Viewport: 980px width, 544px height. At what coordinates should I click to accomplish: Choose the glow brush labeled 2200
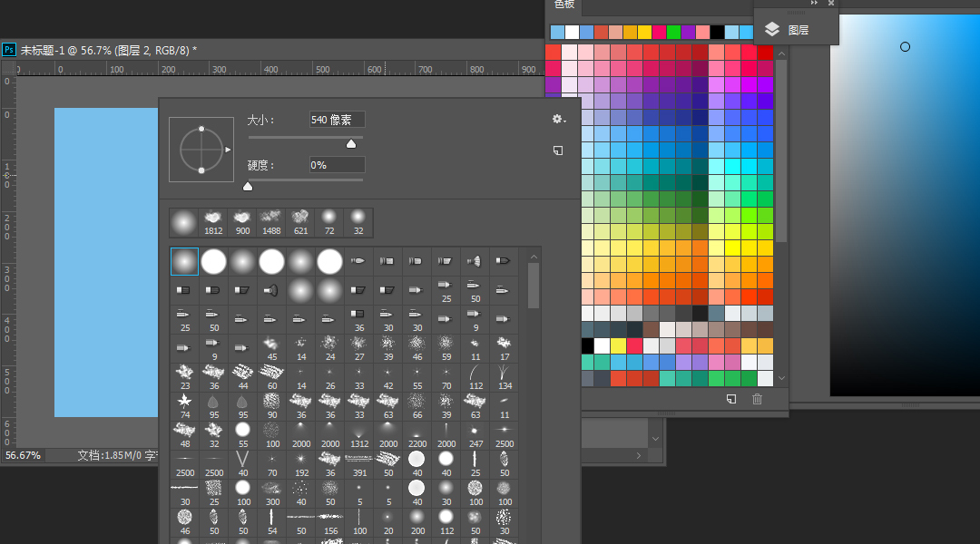[416, 435]
